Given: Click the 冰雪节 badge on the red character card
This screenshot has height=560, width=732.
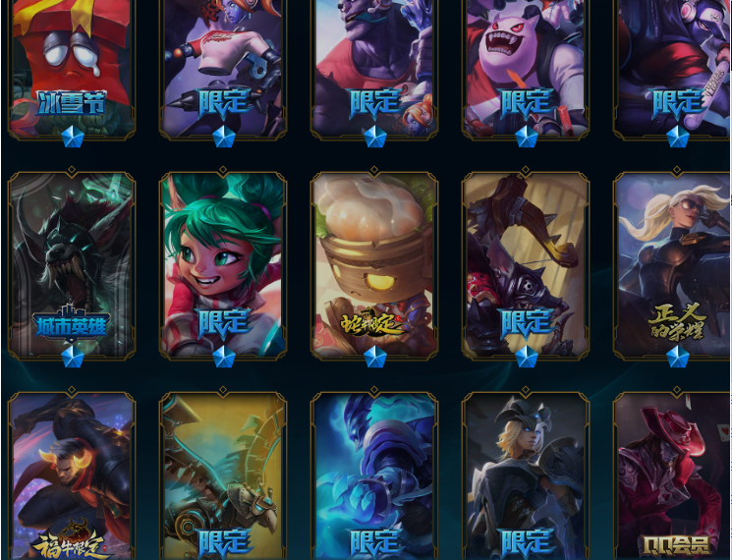Looking at the screenshot, I should pos(72,102).
